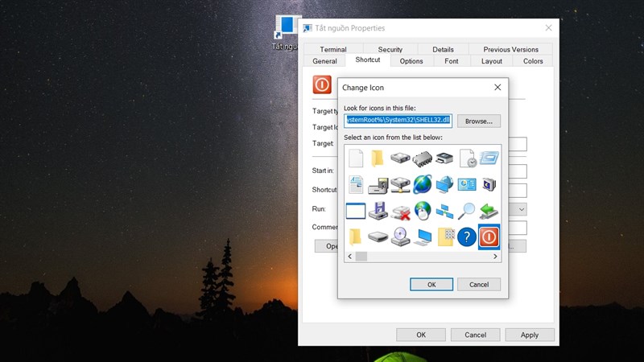Select the blue Run window icon

(489, 158)
